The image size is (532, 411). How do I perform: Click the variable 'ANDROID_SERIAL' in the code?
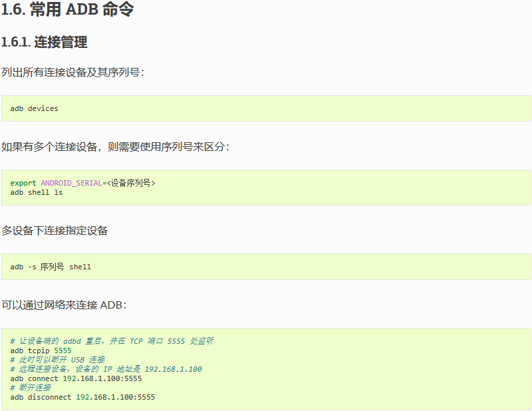pos(72,184)
